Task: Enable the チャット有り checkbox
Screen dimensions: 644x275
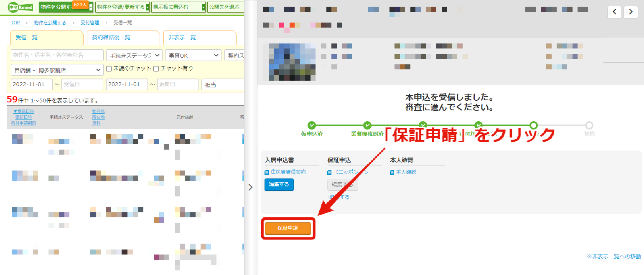Action: click(x=156, y=69)
